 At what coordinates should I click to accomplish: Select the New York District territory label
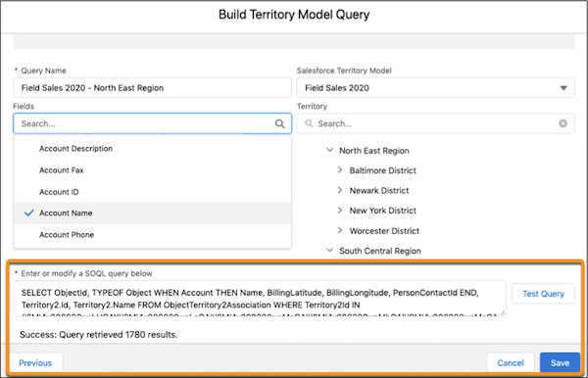(x=382, y=211)
